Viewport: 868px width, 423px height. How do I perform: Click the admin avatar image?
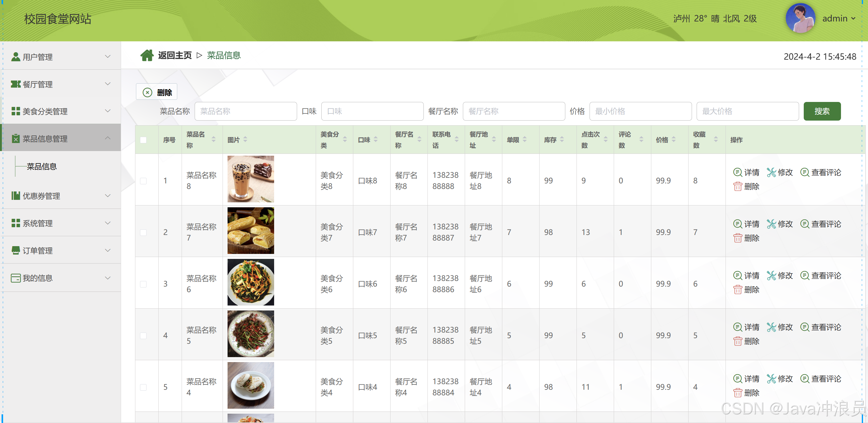click(800, 18)
